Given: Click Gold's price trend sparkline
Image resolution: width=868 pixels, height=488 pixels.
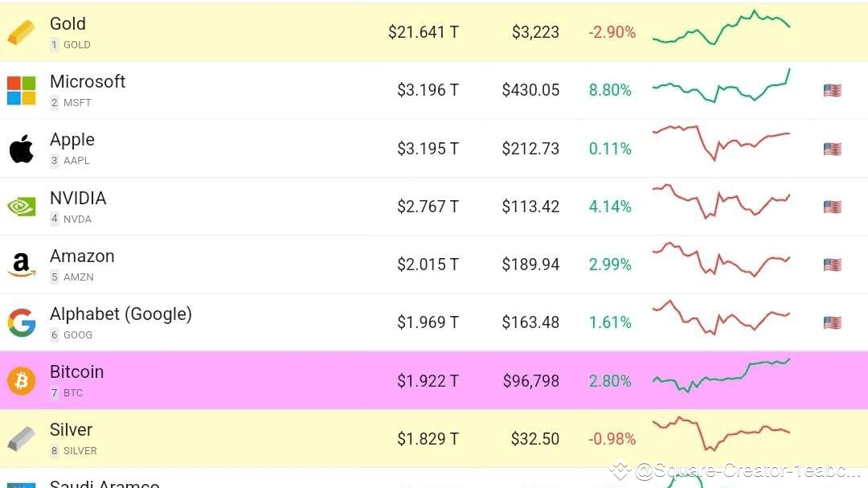Looking at the screenshot, I should click(x=721, y=28).
